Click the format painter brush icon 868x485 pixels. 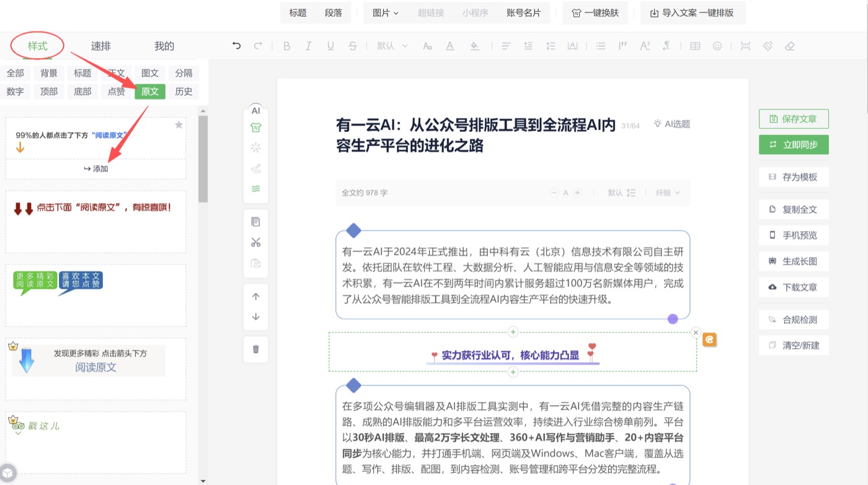(768, 46)
